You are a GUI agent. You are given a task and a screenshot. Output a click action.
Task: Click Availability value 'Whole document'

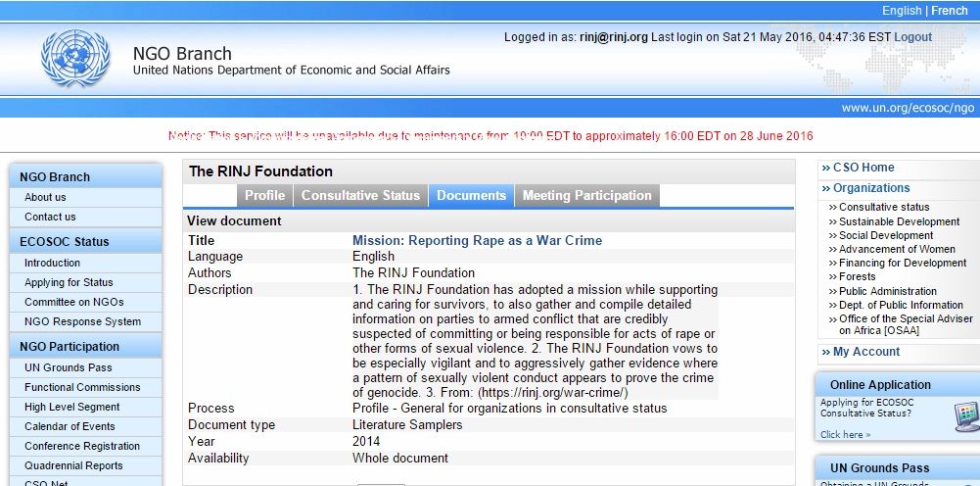tap(400, 458)
